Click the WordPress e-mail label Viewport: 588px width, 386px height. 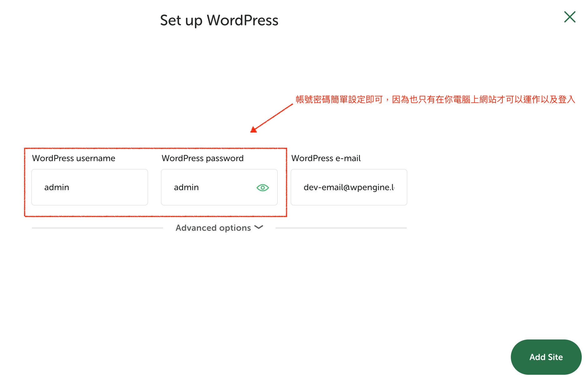pyautogui.click(x=326, y=158)
